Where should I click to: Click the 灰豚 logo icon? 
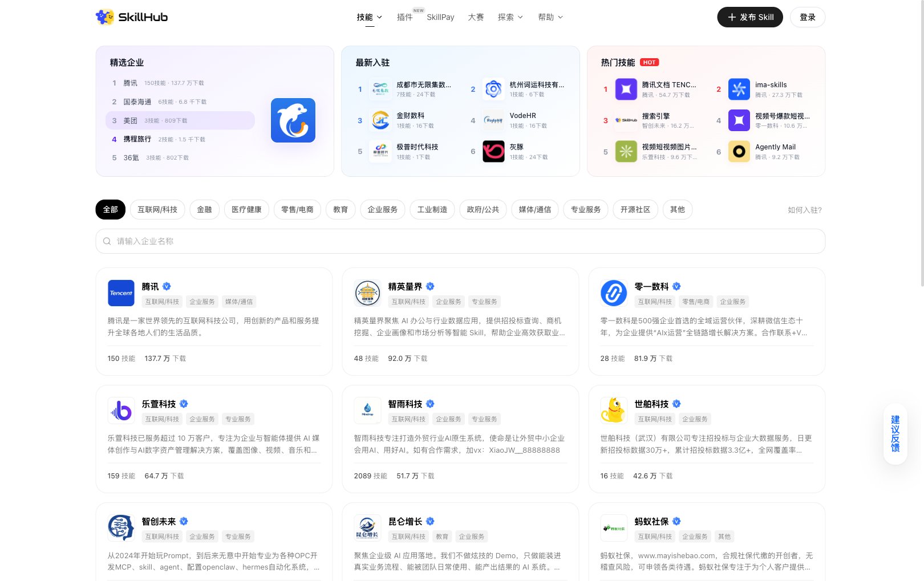point(493,152)
